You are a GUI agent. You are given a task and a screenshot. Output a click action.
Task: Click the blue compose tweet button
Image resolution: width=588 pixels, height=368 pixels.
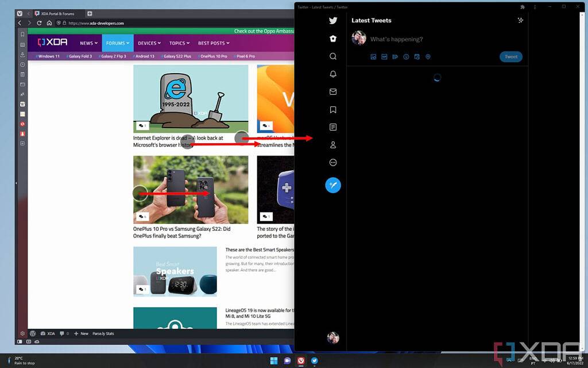333,185
